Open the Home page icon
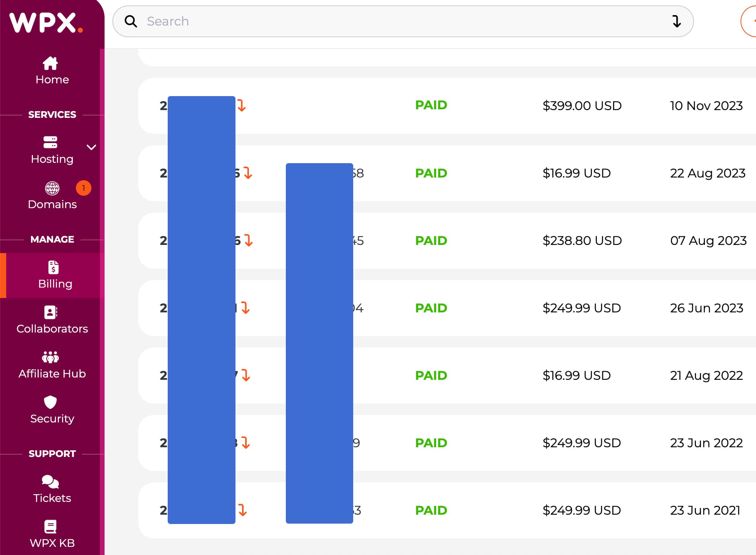Image resolution: width=756 pixels, height=555 pixels. pos(50,63)
